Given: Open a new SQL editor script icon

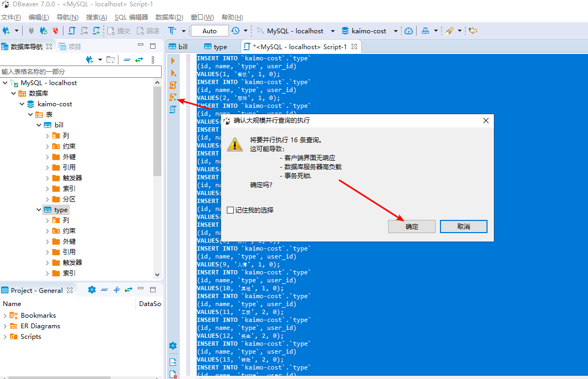Looking at the screenshot, I should click(x=72, y=31).
